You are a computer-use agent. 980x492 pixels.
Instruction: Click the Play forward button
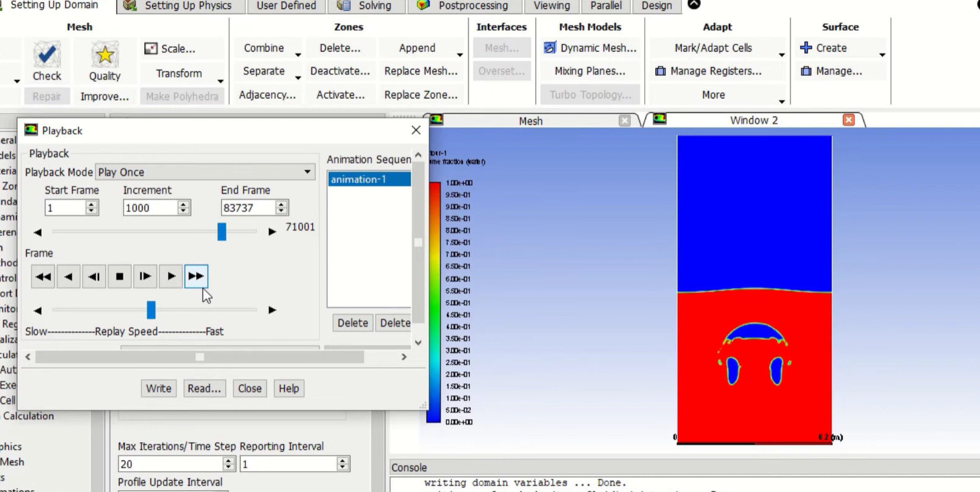pyautogui.click(x=171, y=276)
